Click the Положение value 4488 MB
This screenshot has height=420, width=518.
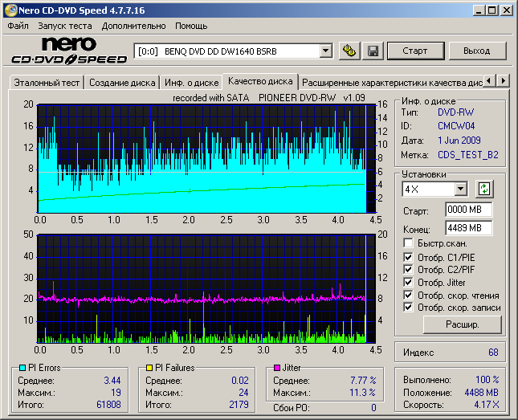coord(481,393)
